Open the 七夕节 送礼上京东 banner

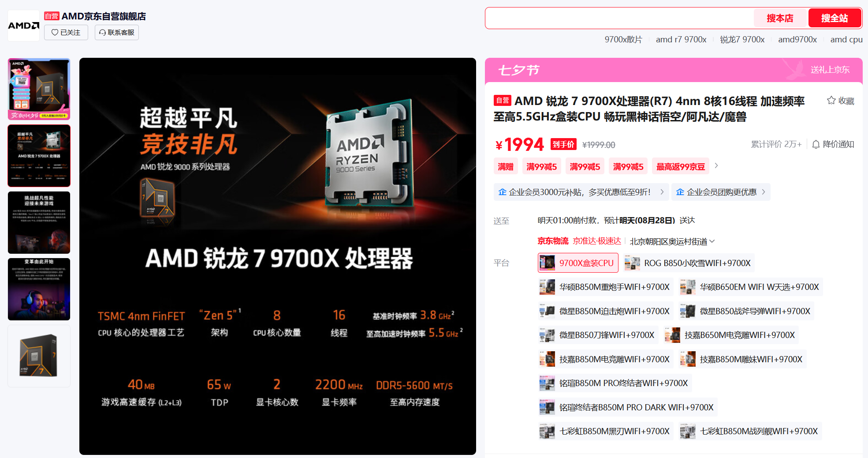[x=673, y=70]
